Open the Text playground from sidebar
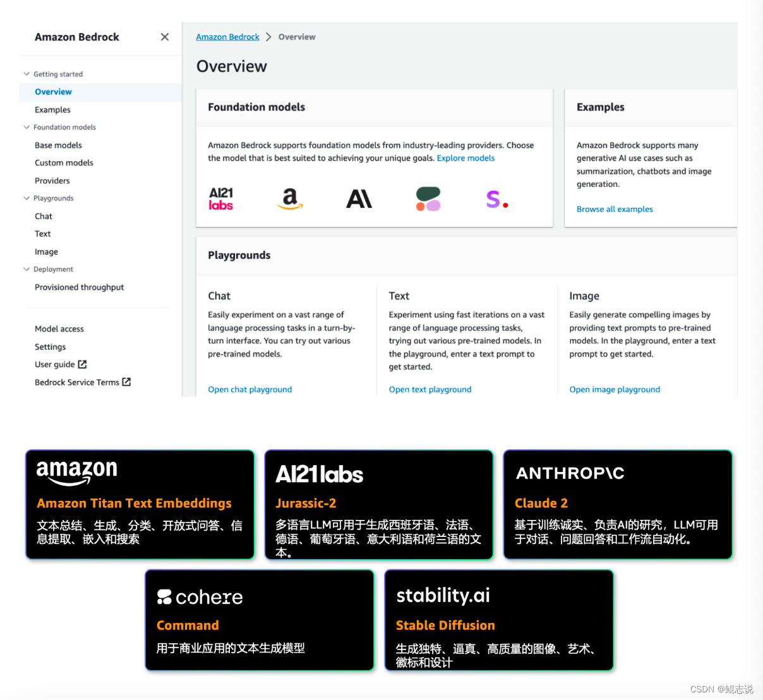 42,234
